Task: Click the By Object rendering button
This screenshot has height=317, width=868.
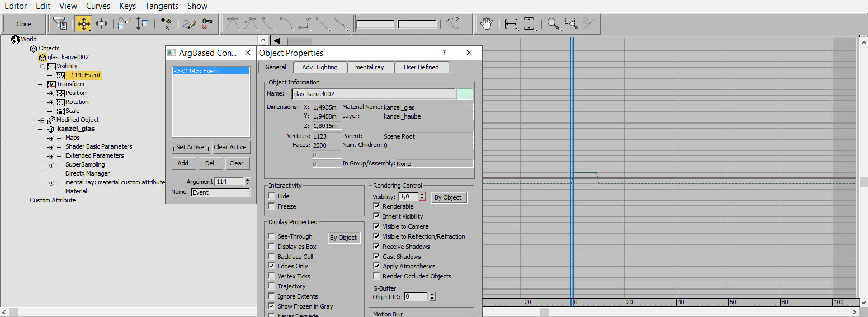Action: pyautogui.click(x=448, y=197)
